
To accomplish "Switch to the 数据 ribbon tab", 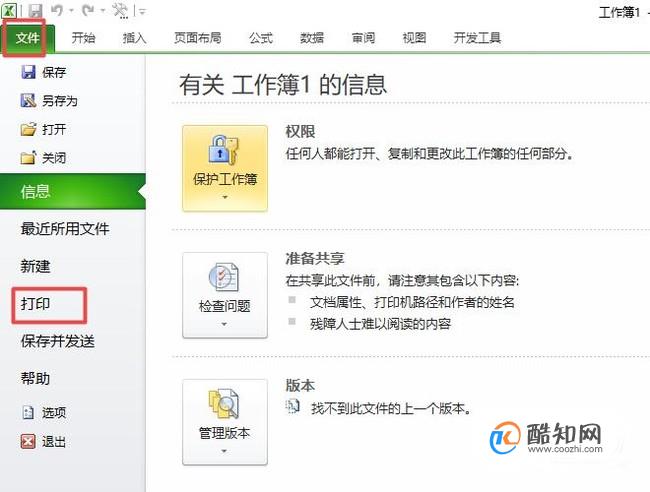I will (x=312, y=38).
